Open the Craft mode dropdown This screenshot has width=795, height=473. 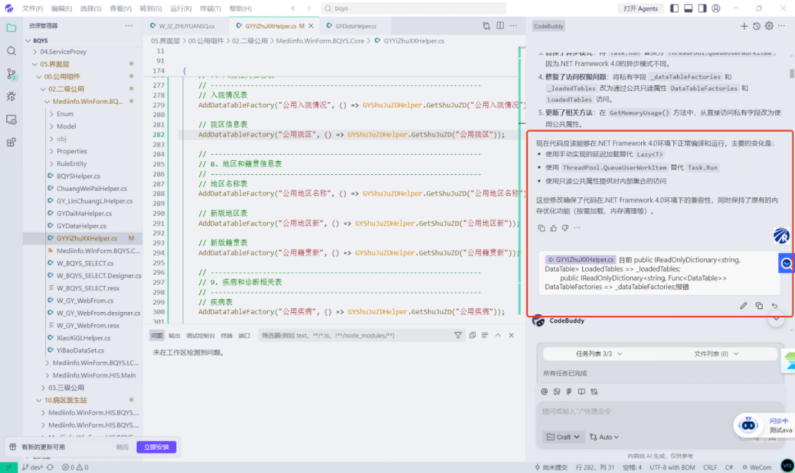tap(563, 436)
